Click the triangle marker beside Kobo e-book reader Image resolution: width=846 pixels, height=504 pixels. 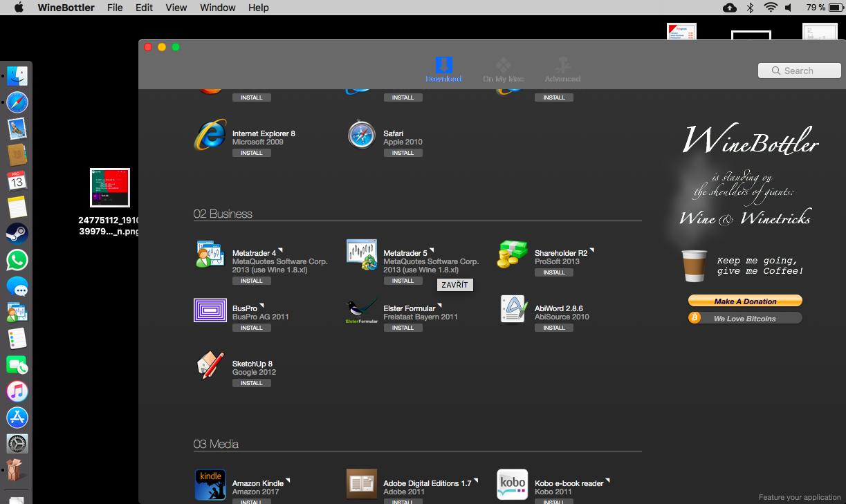(608, 480)
